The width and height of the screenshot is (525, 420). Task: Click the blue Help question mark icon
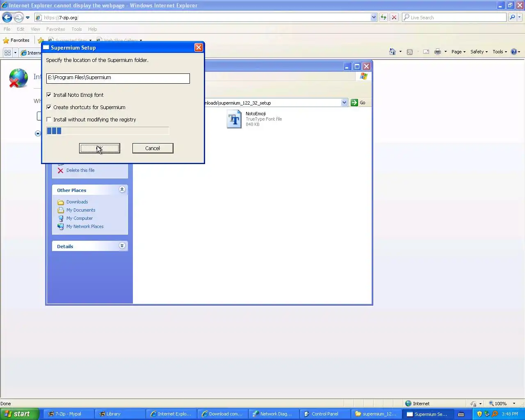pos(514,52)
